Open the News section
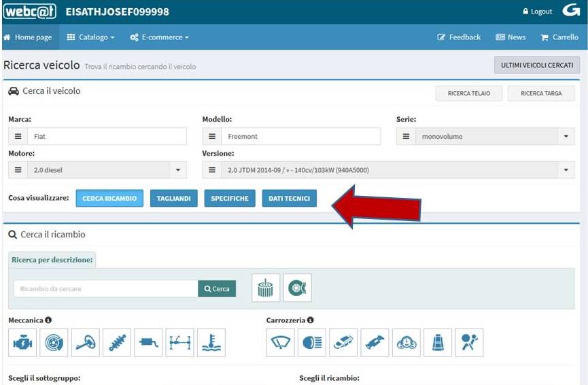 tap(511, 37)
